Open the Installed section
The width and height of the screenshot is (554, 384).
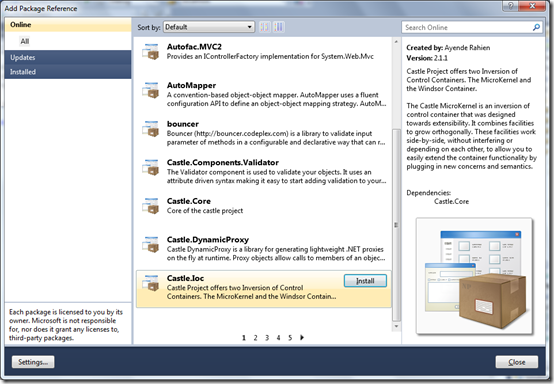pyautogui.click(x=68, y=72)
